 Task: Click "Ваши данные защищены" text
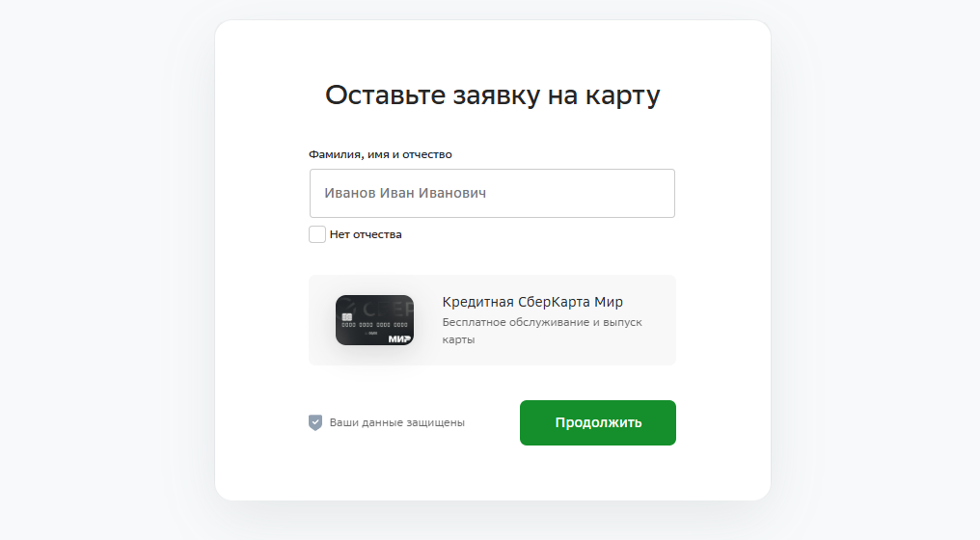pos(396,422)
